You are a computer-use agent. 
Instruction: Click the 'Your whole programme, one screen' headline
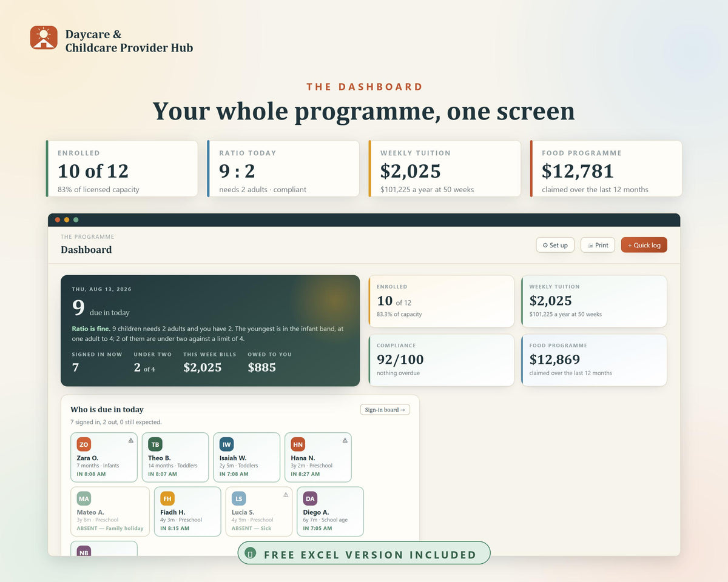pyautogui.click(x=363, y=112)
